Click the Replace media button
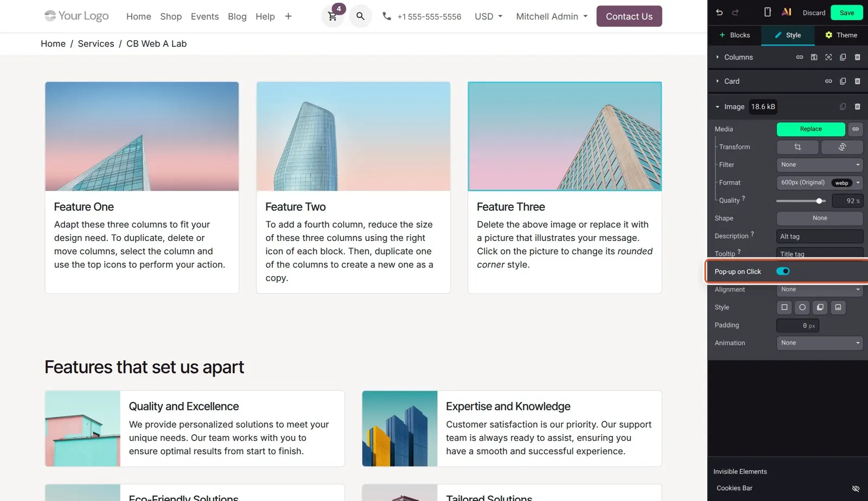 point(810,129)
